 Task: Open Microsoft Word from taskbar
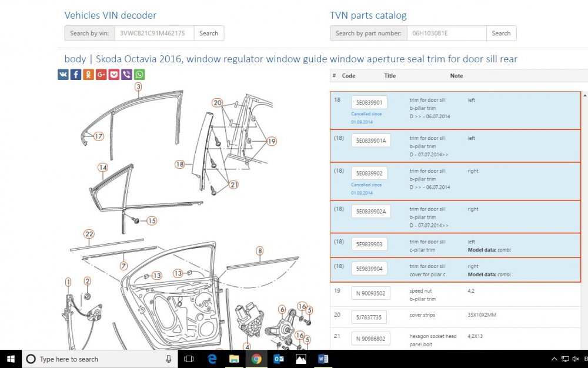pos(323,359)
